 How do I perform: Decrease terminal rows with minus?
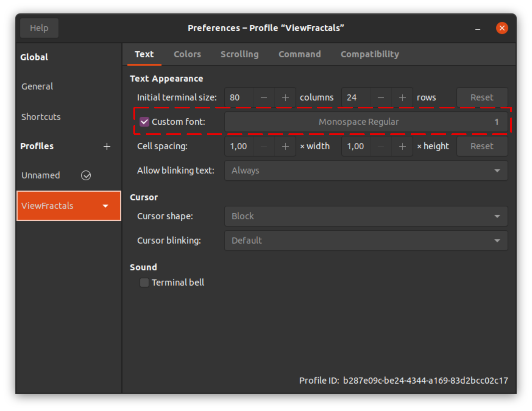[x=381, y=97]
